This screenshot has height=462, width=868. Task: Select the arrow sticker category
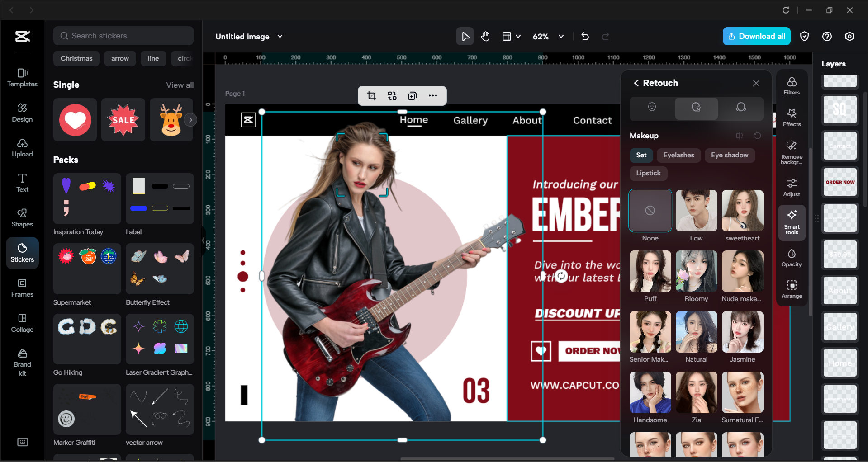120,58
